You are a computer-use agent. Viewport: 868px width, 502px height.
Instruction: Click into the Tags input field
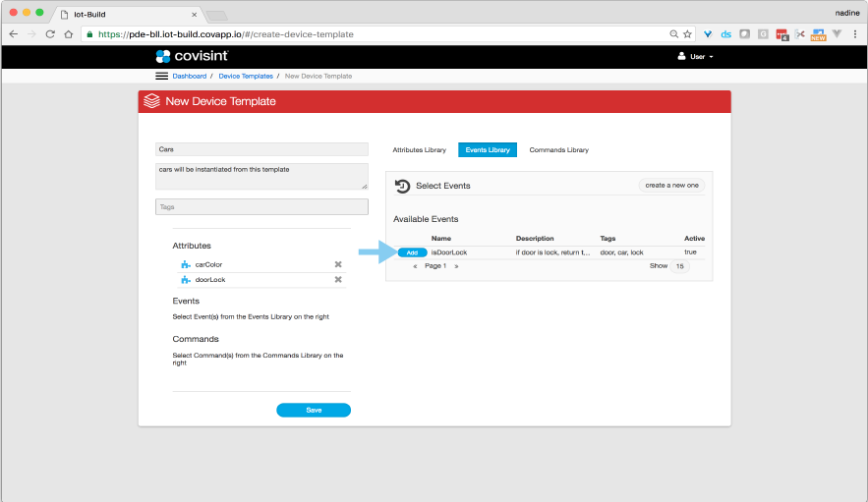click(261, 207)
